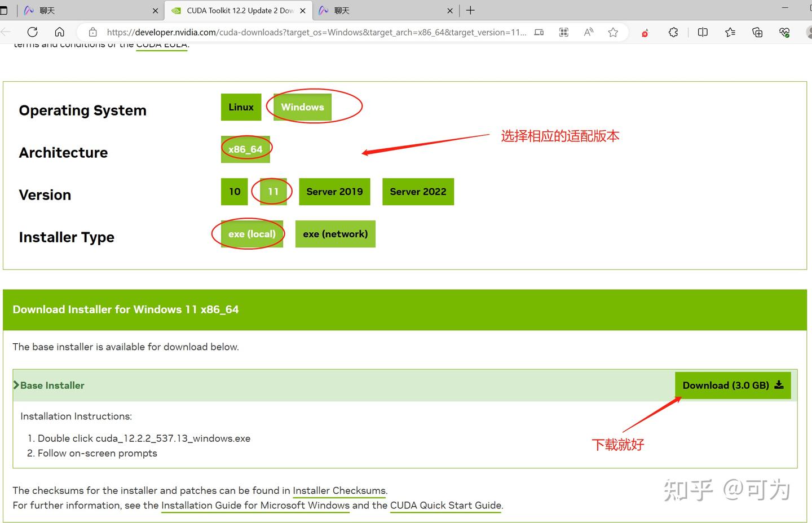The width and height of the screenshot is (812, 523).
Task: Add this page to favorites star
Action: pyautogui.click(x=613, y=32)
